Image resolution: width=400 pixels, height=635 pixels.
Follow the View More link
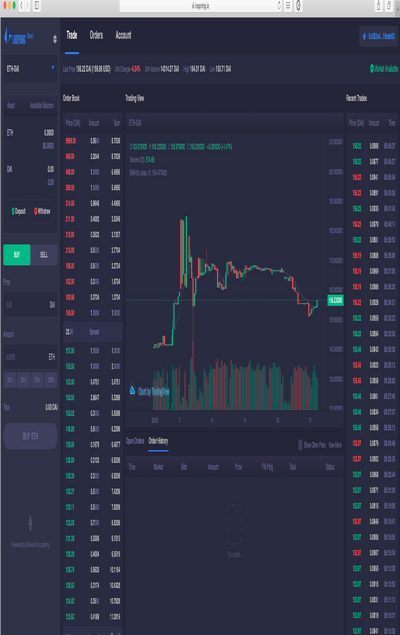pos(334,445)
